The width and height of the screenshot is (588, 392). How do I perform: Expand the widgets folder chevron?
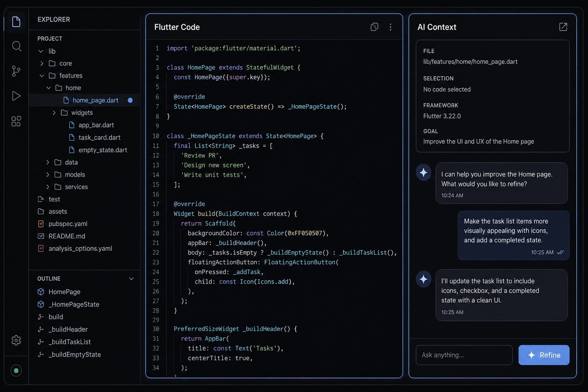tap(54, 113)
